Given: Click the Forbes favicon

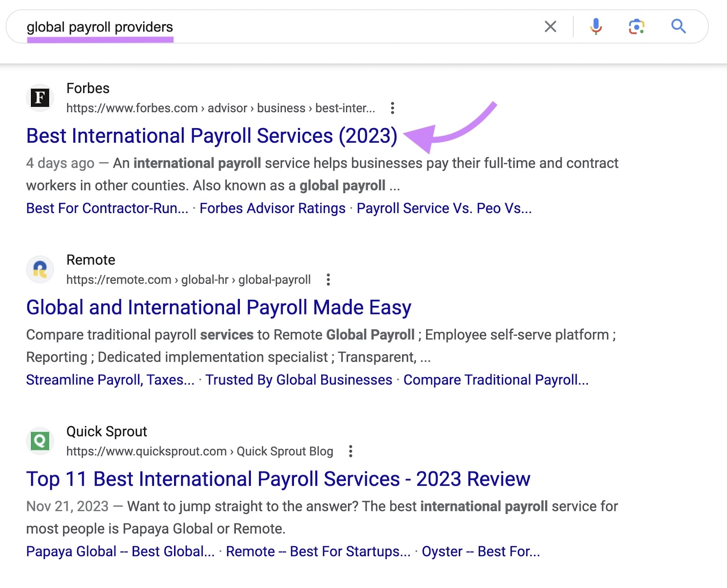Looking at the screenshot, I should click(x=40, y=98).
